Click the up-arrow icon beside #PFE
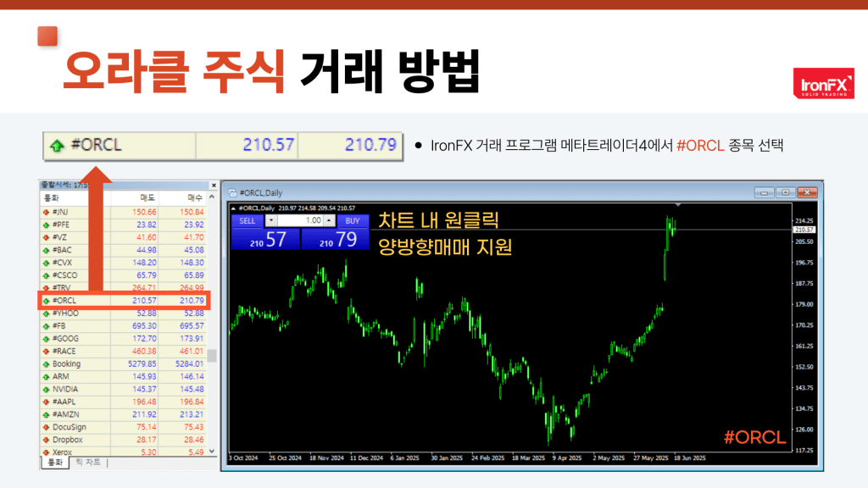 [47, 225]
